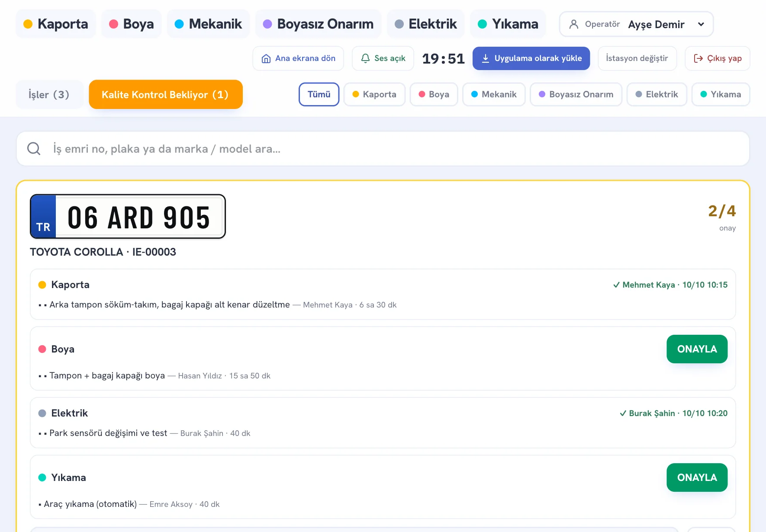Approve the Yıkama stage with ONAYLA

(697, 478)
